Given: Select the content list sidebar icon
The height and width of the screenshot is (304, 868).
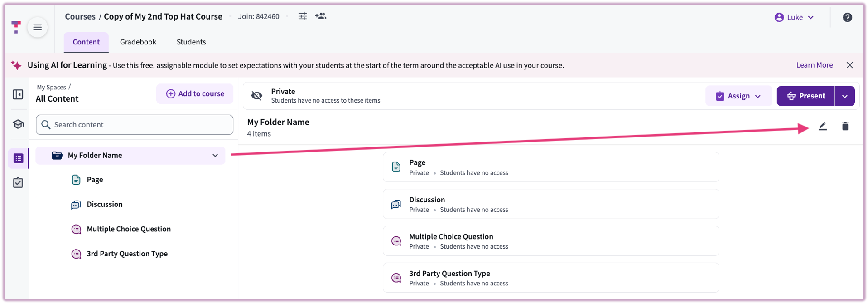Looking at the screenshot, I should [18, 158].
